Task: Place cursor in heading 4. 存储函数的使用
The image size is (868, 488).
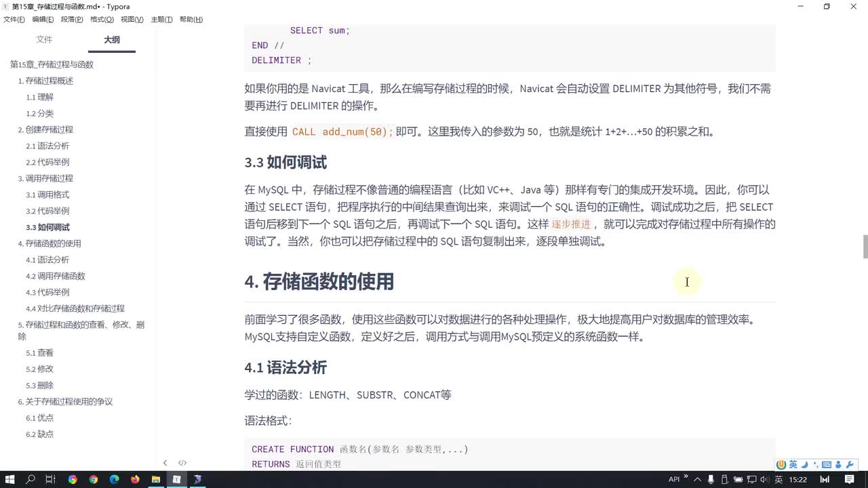Action: pos(319,281)
